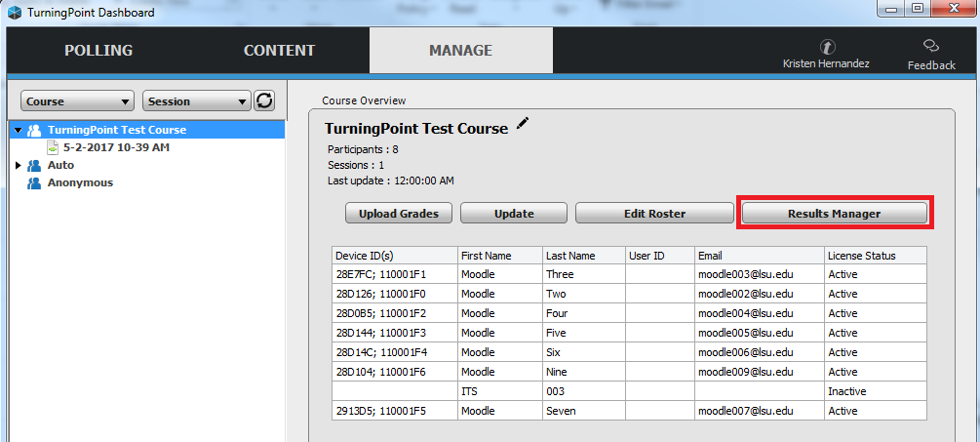This screenshot has height=442, width=980.
Task: Click the moodle003@lsu.edu email cell
Action: point(760,274)
